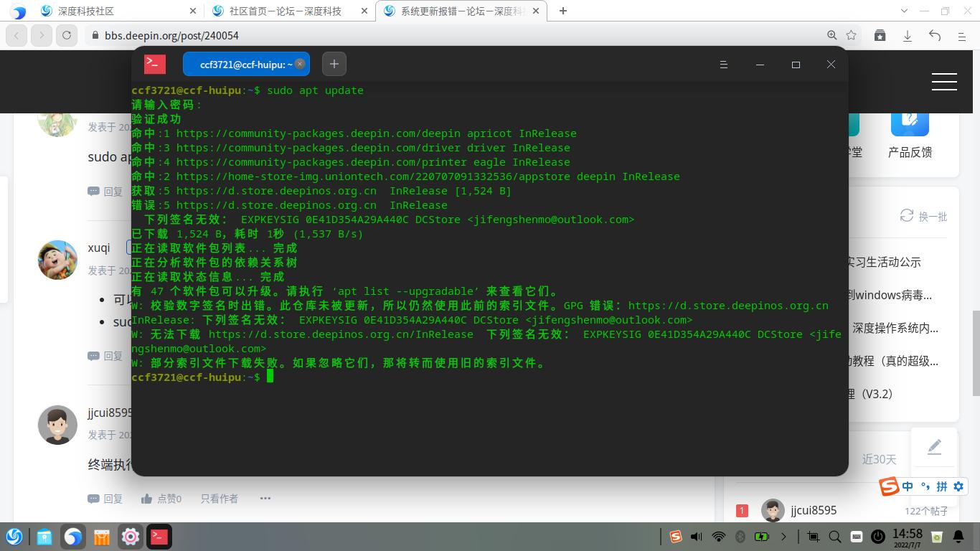This screenshot has height=551, width=980.
Task: Click the pencil compose icon on the forum page
Action: pos(934,447)
